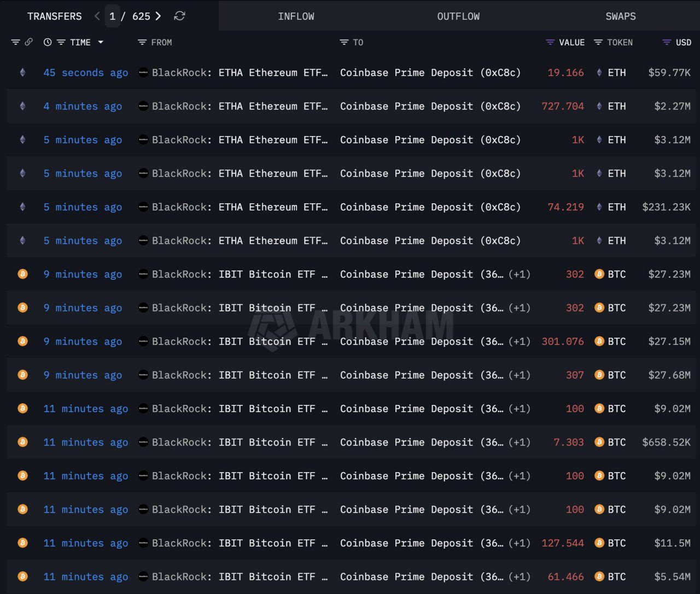
Task: Click the page number 1 input field
Action: click(112, 16)
